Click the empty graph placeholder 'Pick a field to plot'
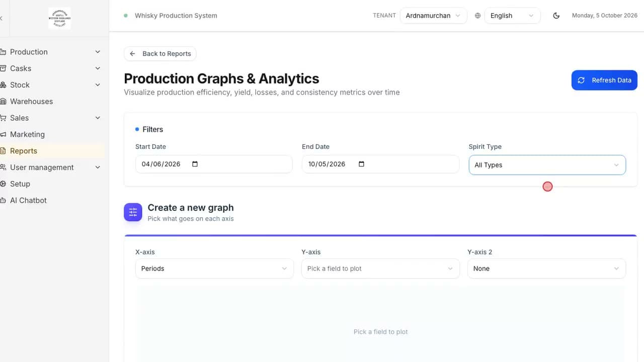The image size is (644, 362). pyautogui.click(x=381, y=332)
